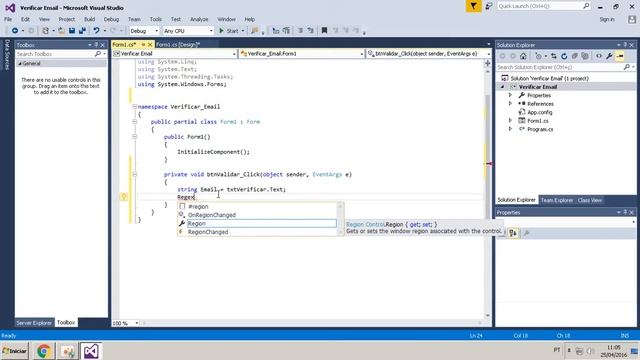This screenshot has height=360, width=640.
Task: Click Sign in link
Action: point(607,19)
